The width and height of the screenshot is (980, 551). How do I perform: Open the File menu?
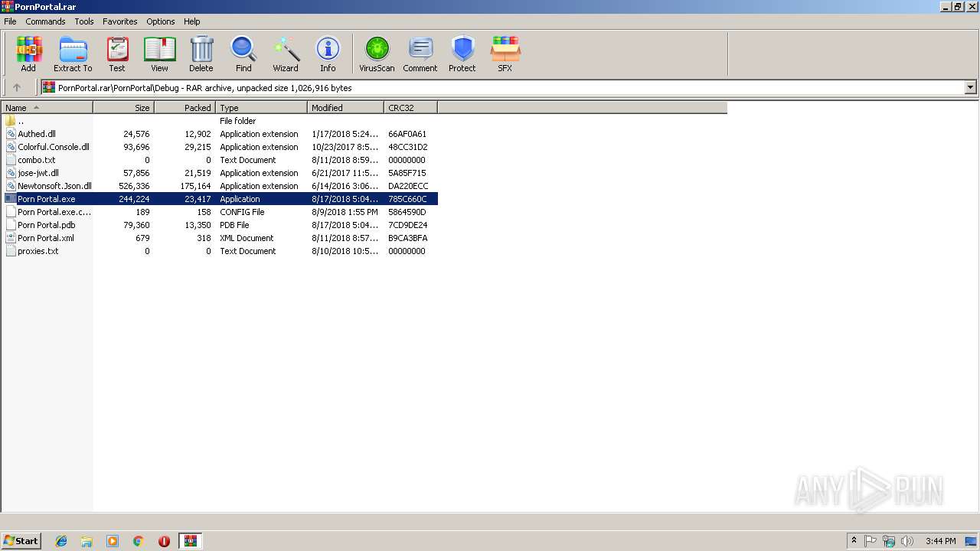pyautogui.click(x=10, y=21)
